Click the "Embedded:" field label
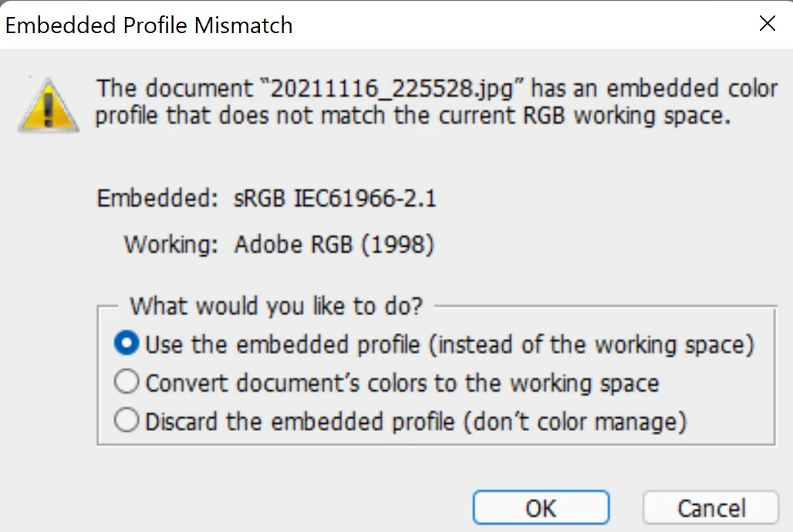 click(157, 198)
